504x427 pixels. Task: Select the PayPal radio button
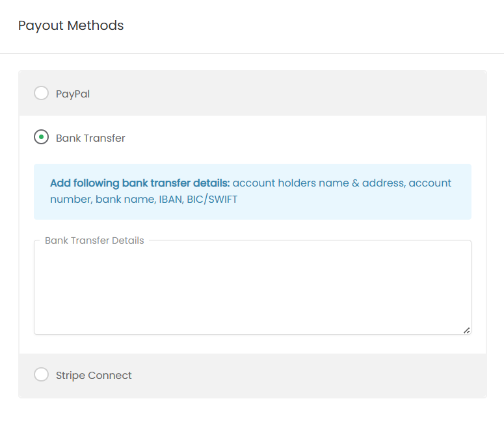[x=41, y=94]
